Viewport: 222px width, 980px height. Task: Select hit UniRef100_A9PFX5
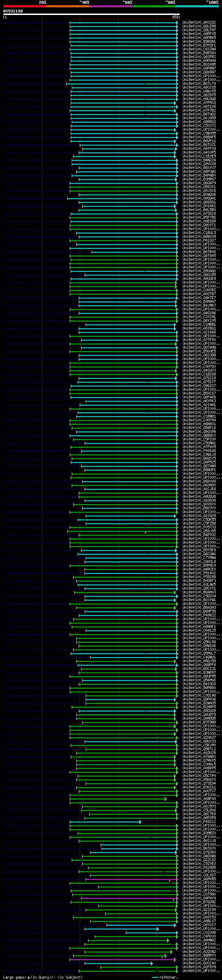tap(199, 34)
